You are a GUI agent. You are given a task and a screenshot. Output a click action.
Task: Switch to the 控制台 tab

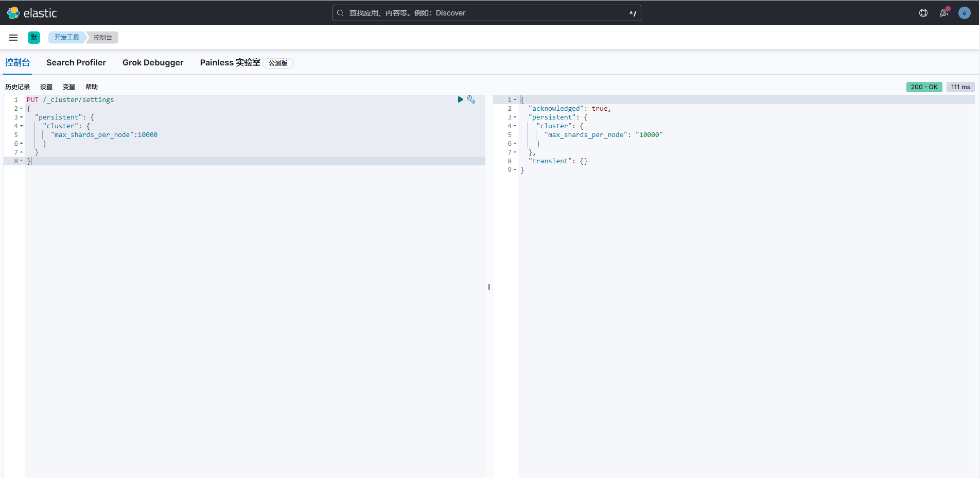(x=17, y=62)
